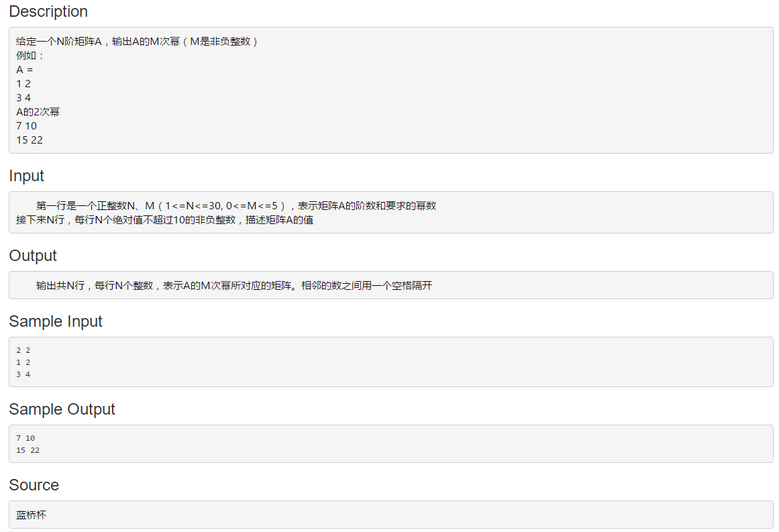Click the line 'A =' in description
This screenshot has height=532, width=779.
[x=24, y=70]
